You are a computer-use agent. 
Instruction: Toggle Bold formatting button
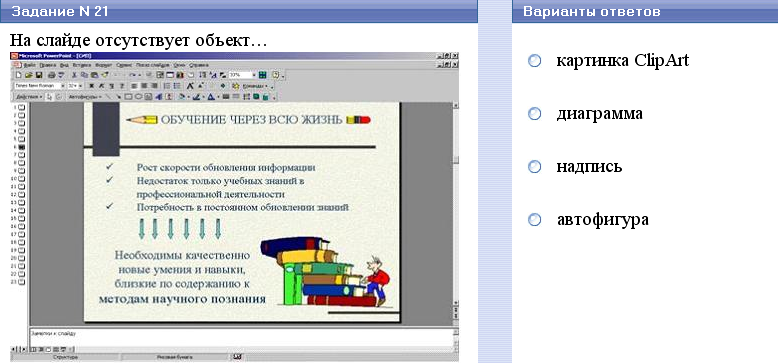click(91, 86)
